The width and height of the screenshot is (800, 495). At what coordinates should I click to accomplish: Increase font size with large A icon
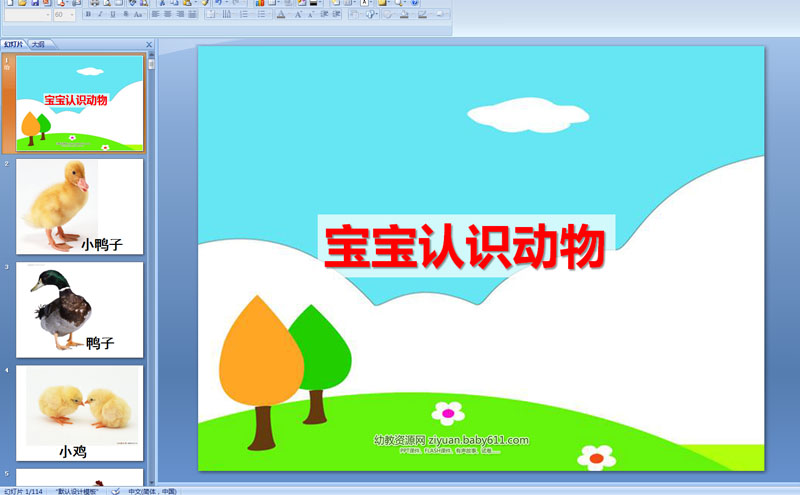pos(298,14)
